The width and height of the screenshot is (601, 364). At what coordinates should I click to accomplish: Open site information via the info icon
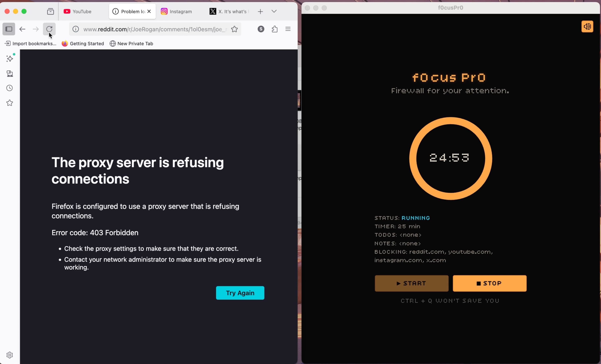click(x=76, y=29)
